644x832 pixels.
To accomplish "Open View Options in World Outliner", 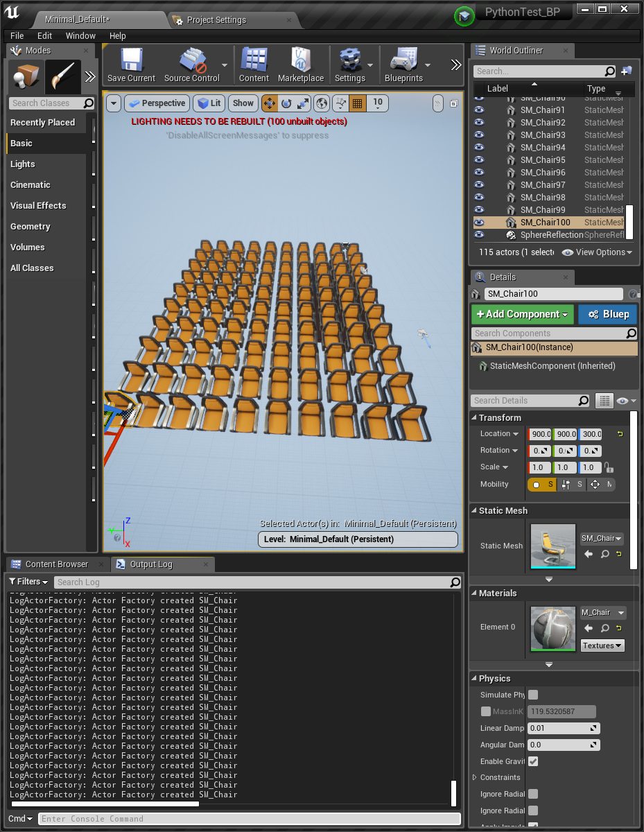I will (598, 252).
